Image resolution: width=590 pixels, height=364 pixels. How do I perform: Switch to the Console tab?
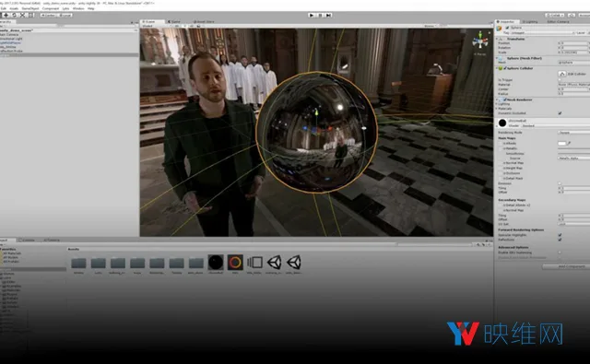tap(27, 240)
